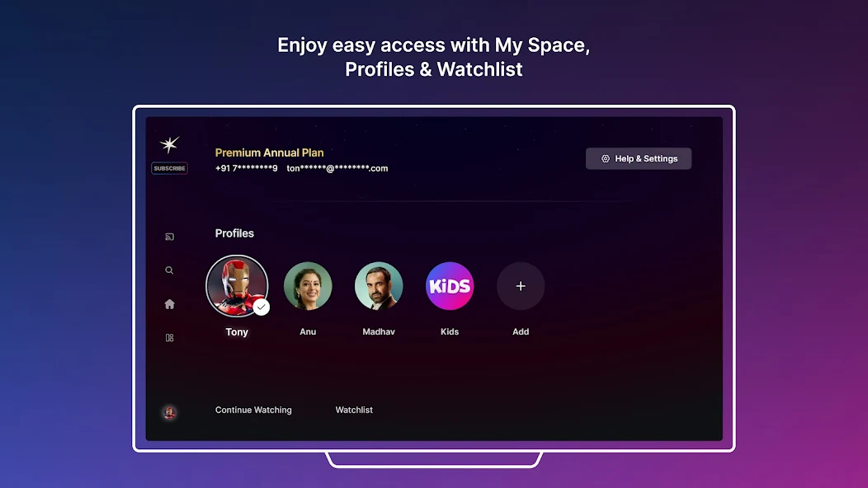
Task: Open the Continue Watching tab
Action: pos(253,410)
